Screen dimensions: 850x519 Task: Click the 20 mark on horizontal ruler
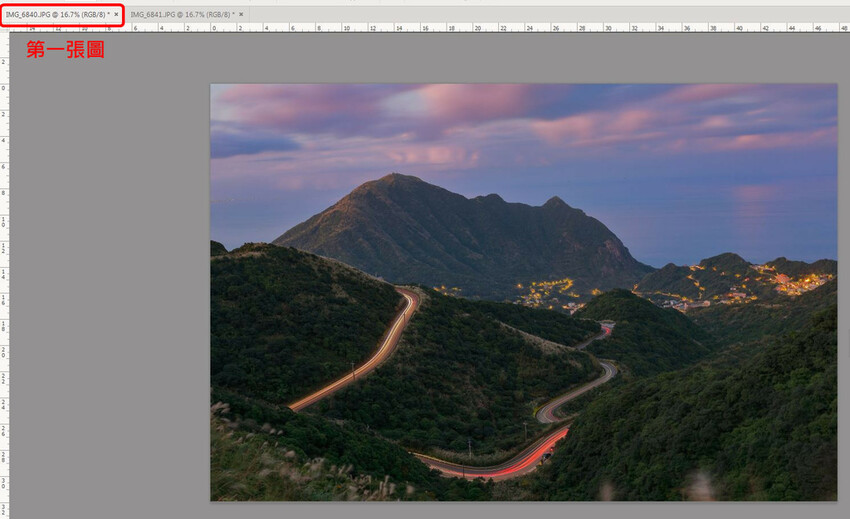coord(475,28)
